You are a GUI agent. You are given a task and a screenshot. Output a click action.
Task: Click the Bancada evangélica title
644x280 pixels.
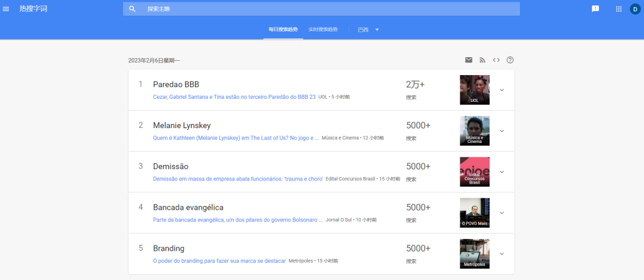[x=188, y=207]
